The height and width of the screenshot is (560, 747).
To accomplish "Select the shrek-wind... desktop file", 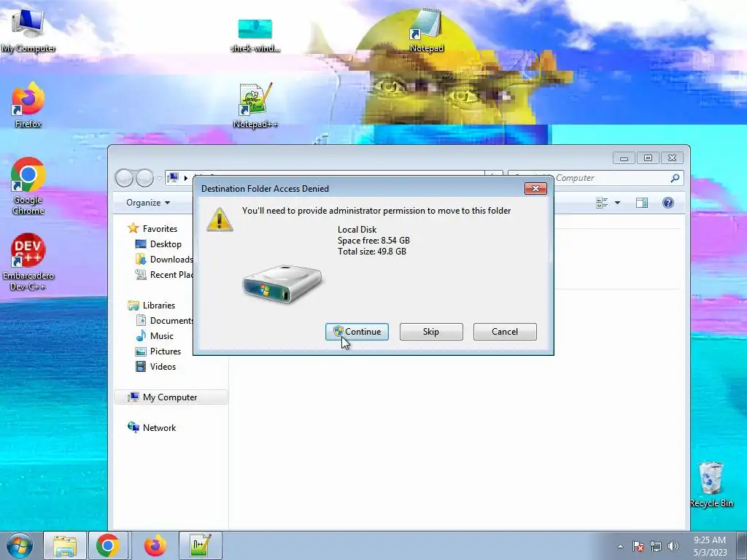I will tap(255, 35).
